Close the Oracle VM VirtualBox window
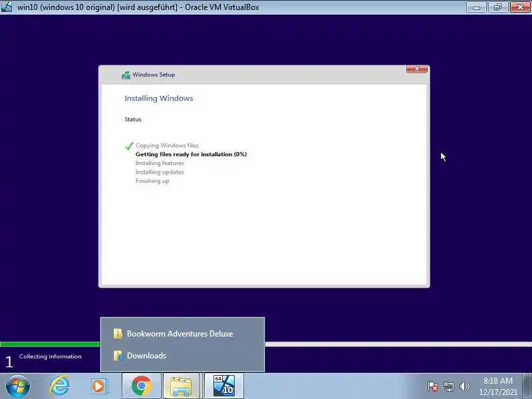 [520, 7]
